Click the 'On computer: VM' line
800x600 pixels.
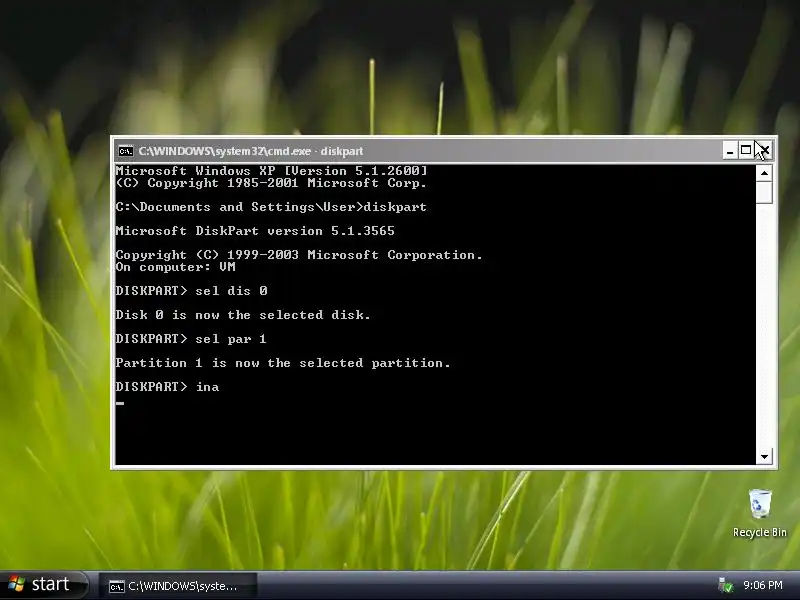[x=176, y=267]
